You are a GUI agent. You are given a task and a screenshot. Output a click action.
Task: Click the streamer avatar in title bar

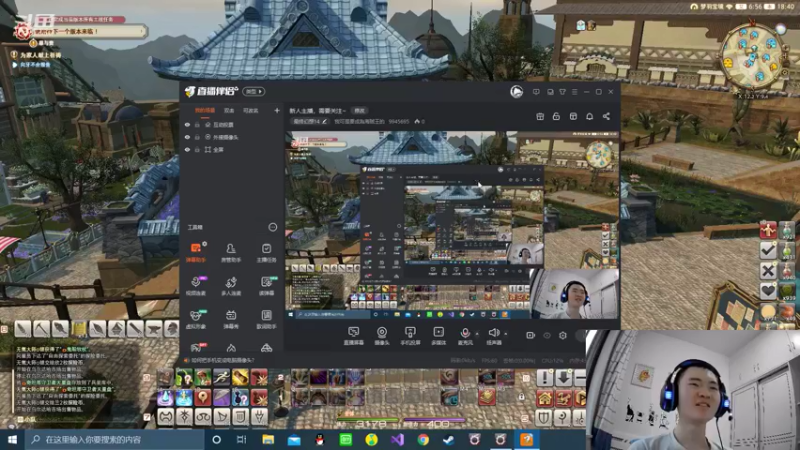[x=516, y=92]
